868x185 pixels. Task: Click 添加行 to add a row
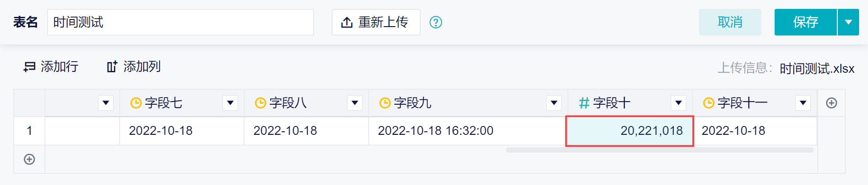coord(51,67)
